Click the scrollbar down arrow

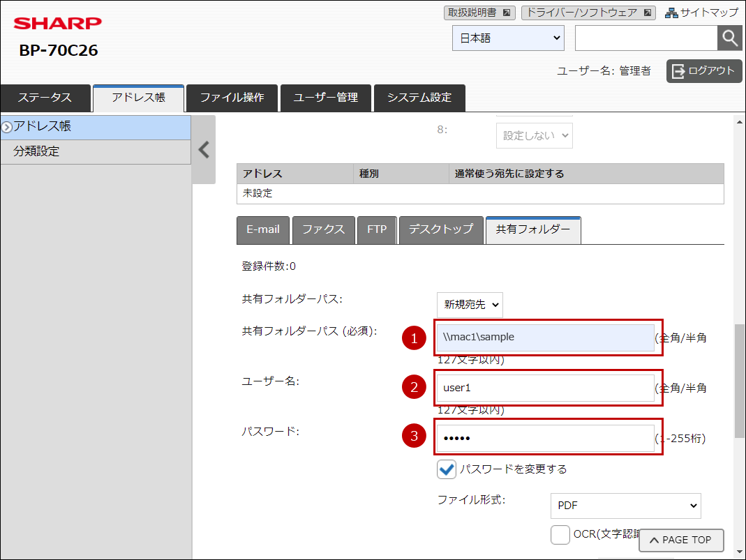(739, 552)
